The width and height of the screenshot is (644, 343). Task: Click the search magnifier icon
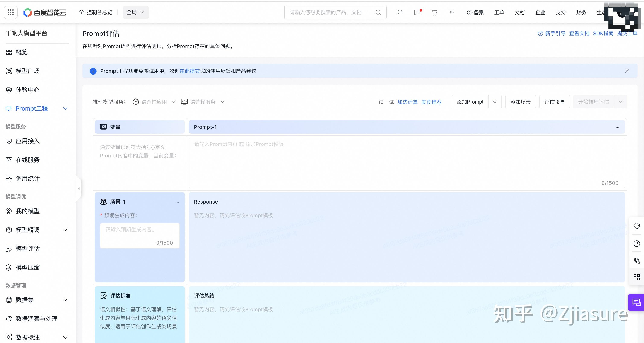pyautogui.click(x=378, y=12)
